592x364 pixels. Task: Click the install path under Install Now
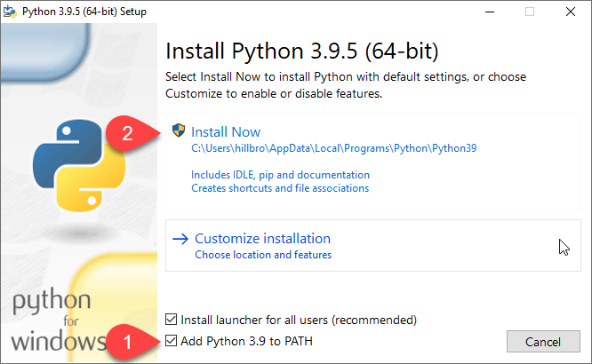pos(333,148)
